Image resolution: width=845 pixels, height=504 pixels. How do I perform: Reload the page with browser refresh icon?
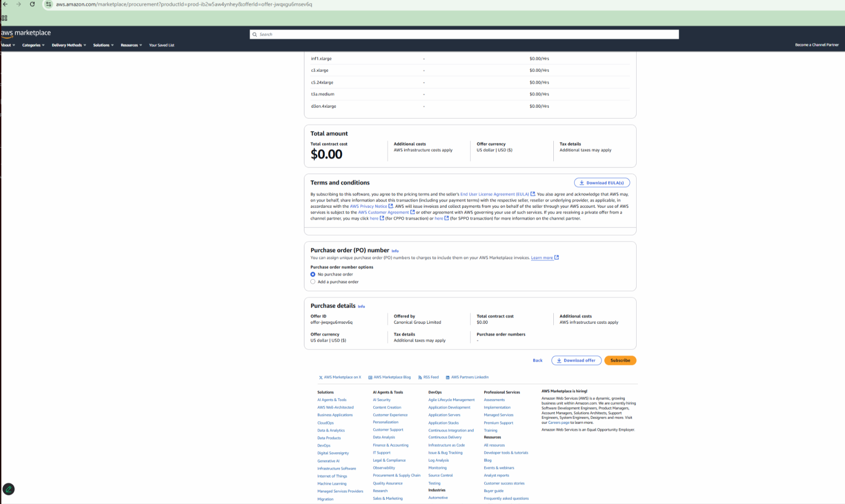(32, 4)
